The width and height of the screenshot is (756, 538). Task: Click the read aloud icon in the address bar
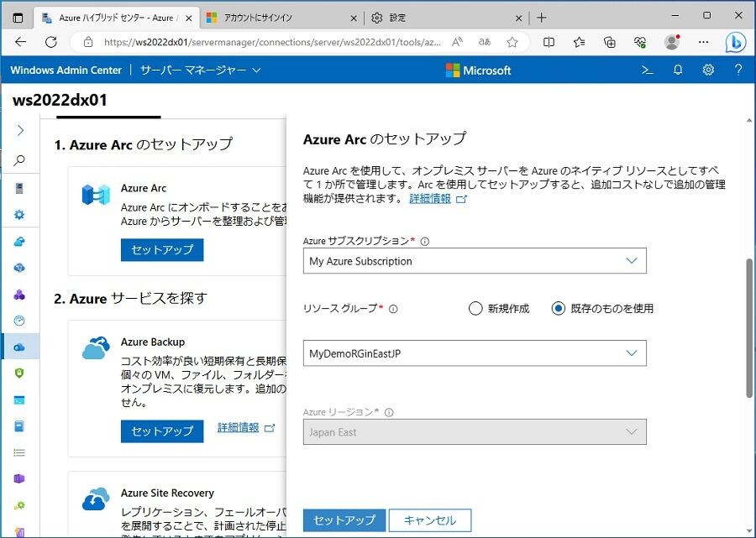coord(457,42)
